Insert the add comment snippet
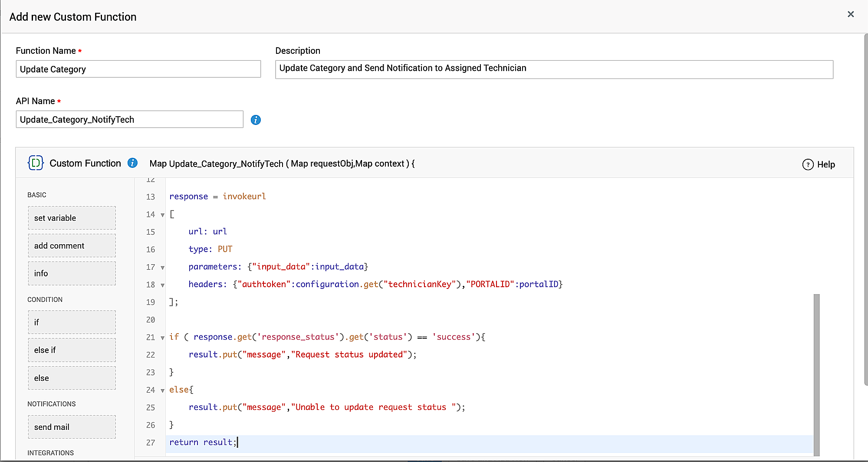Viewport: 868px width, 462px height. point(72,246)
